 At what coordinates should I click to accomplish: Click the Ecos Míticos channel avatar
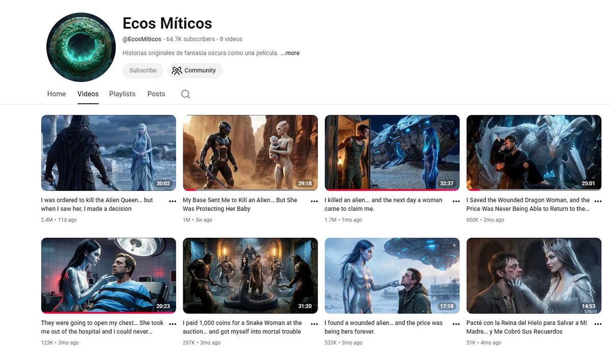coord(81,47)
